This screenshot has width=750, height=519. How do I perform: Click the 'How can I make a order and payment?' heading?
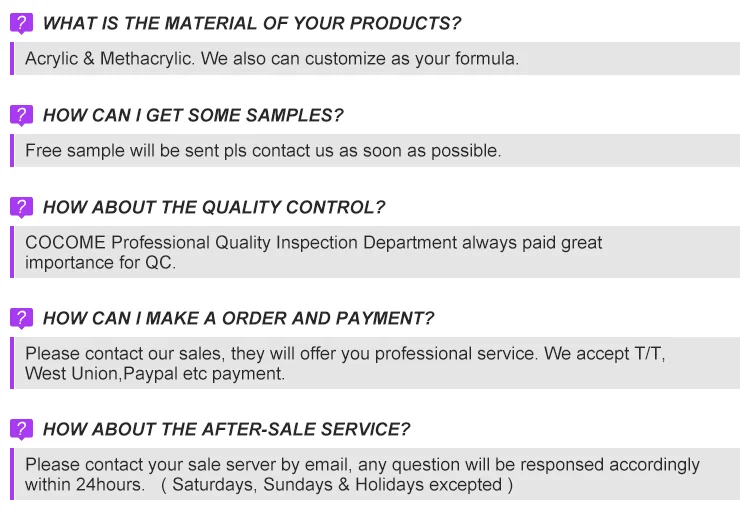239,318
